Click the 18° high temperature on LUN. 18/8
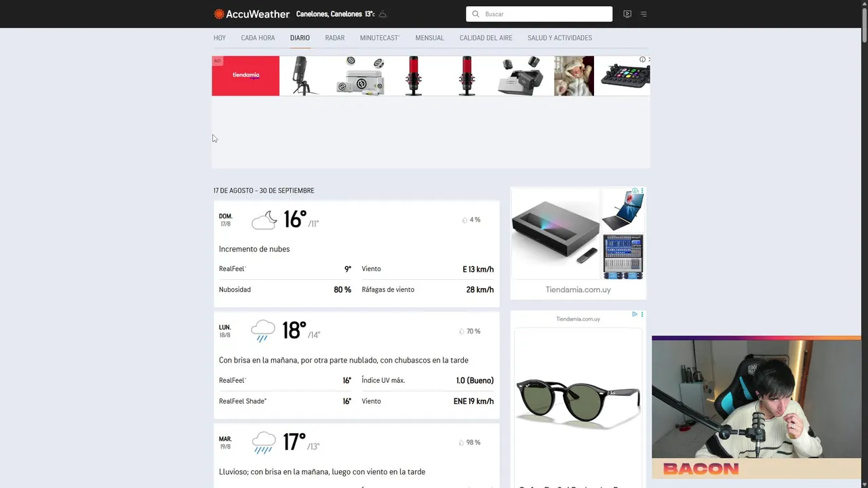Image resolution: width=868 pixels, height=488 pixels. (294, 331)
